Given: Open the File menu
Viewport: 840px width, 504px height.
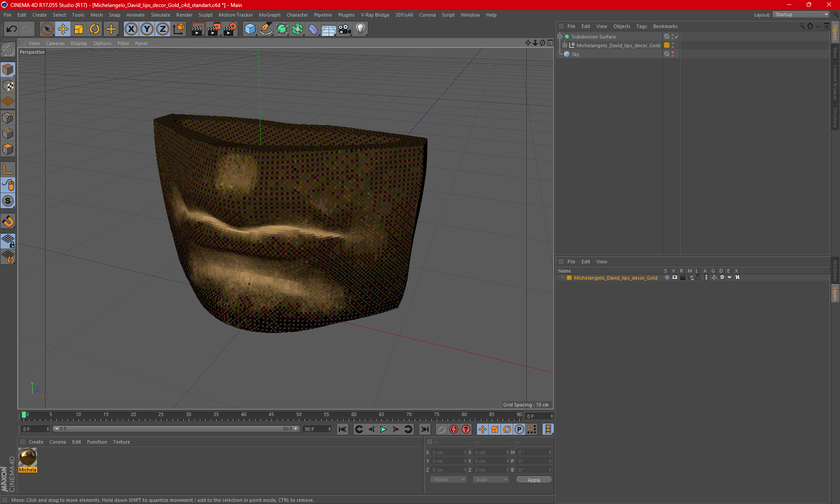Looking at the screenshot, I should [x=7, y=15].
